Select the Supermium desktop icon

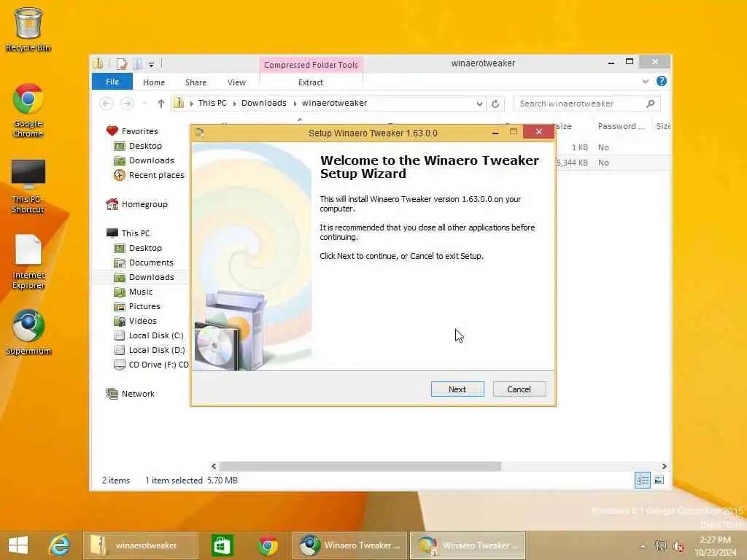coord(28,332)
